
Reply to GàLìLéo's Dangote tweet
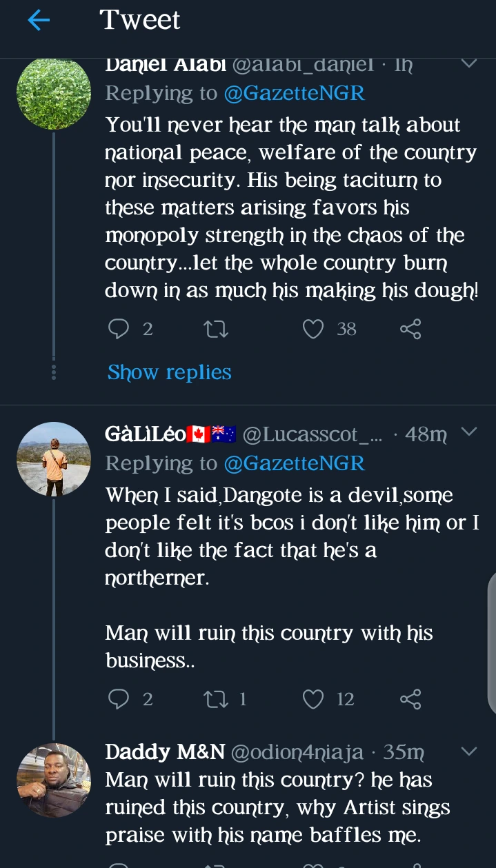tap(119, 700)
